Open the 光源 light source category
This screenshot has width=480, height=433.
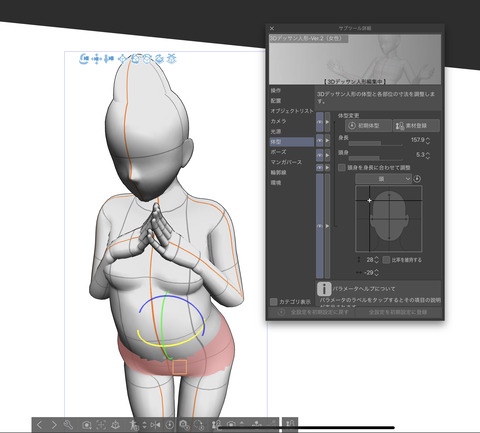[x=276, y=131]
